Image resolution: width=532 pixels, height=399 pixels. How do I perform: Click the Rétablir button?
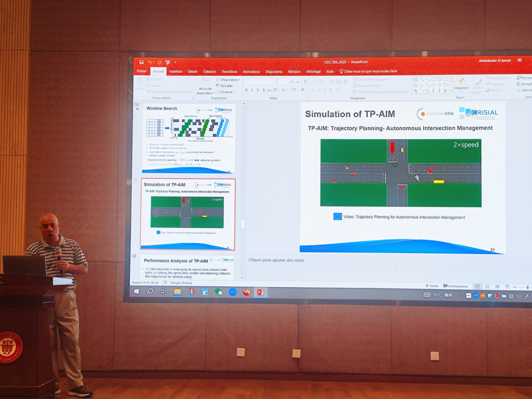tap(226, 86)
